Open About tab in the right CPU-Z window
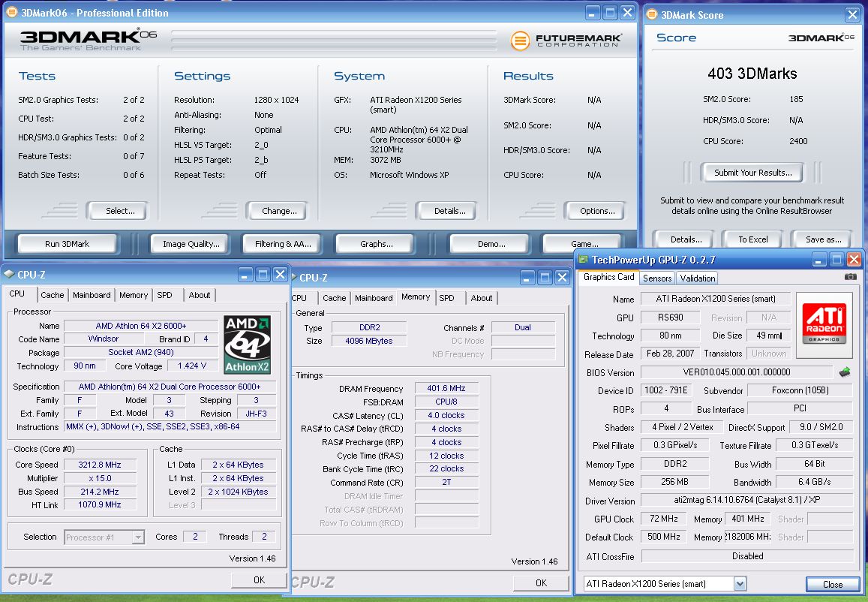The image size is (868, 602). click(x=482, y=298)
